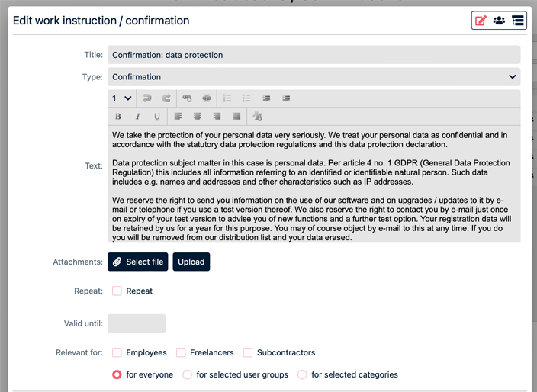Underline the selected text
537x392 pixels.
[x=157, y=117]
